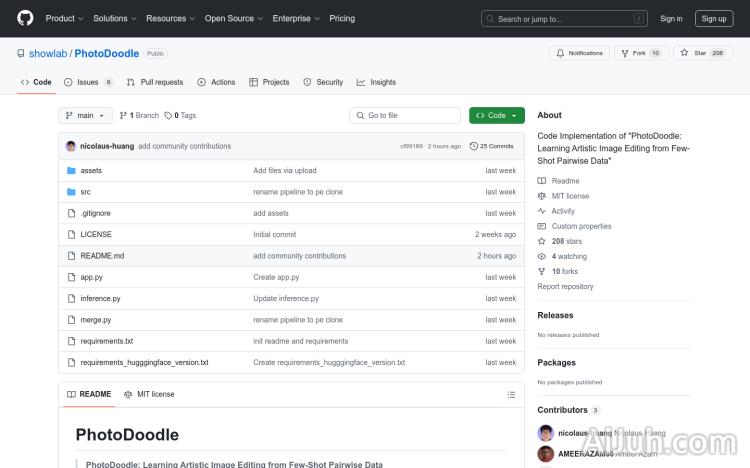The image size is (750, 468).
Task: Click the Notifications bell icon
Action: coord(560,53)
